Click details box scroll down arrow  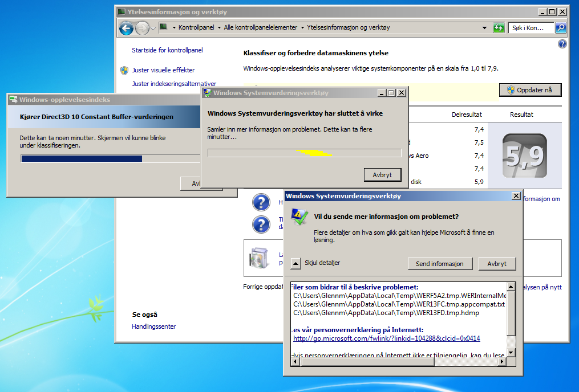tap(511, 353)
